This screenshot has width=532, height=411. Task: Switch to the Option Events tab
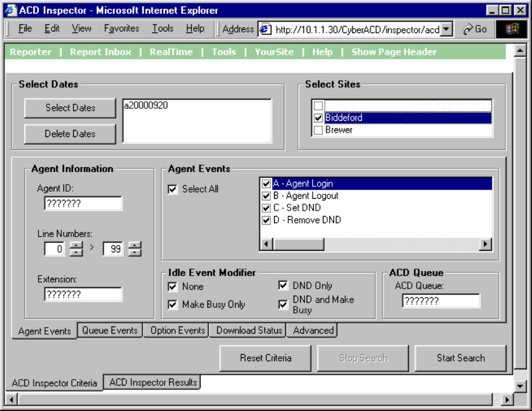tap(178, 330)
